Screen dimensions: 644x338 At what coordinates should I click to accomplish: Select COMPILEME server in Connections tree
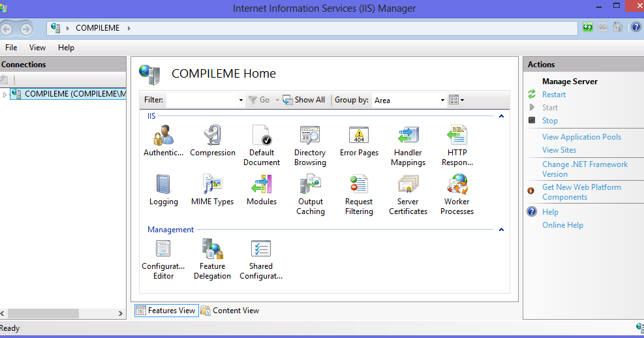coord(68,94)
